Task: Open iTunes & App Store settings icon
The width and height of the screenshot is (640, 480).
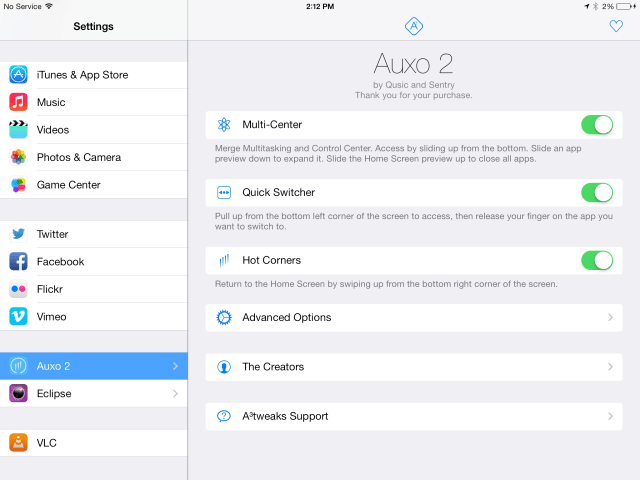Action: click(x=18, y=75)
